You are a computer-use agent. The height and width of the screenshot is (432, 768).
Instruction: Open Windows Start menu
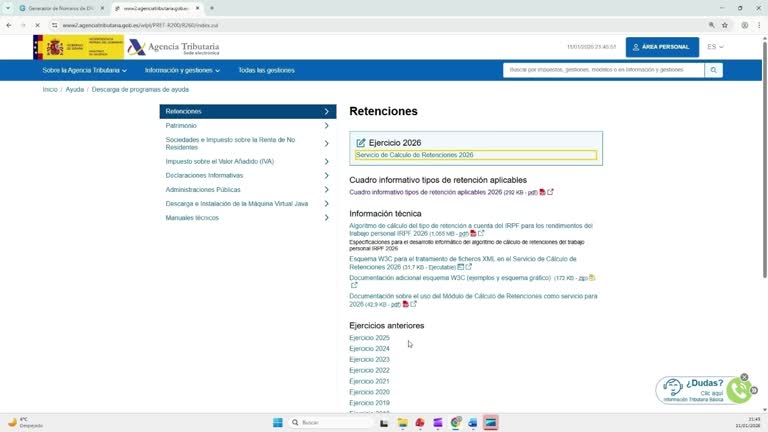[278, 422]
